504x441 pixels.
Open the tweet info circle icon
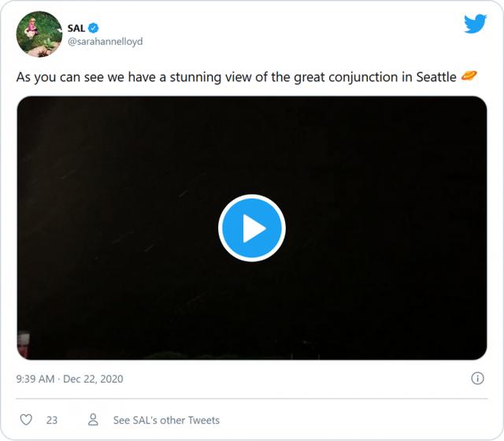477,379
